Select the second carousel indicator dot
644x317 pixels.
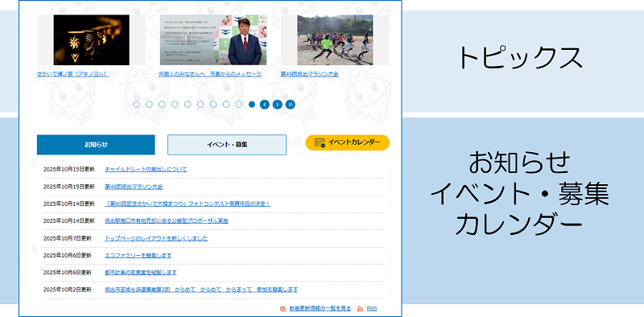pos(149,105)
